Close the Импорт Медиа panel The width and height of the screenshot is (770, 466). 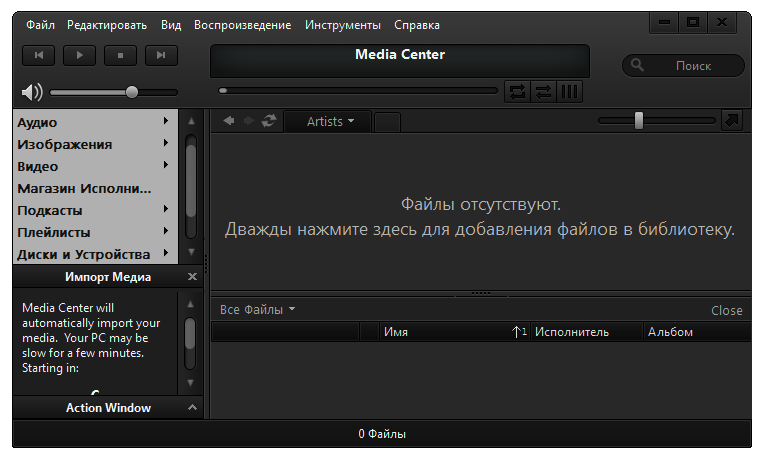[x=192, y=277]
